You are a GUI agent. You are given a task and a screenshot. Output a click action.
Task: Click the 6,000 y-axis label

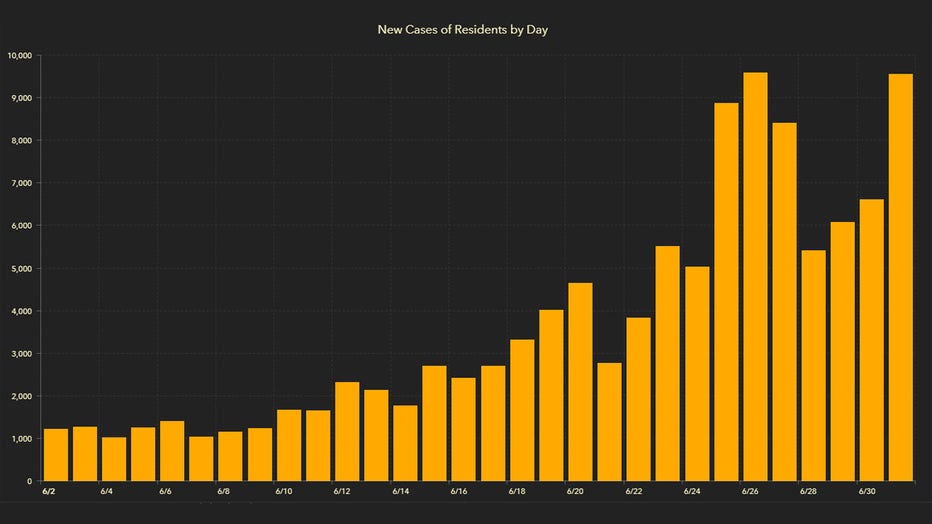click(21, 226)
